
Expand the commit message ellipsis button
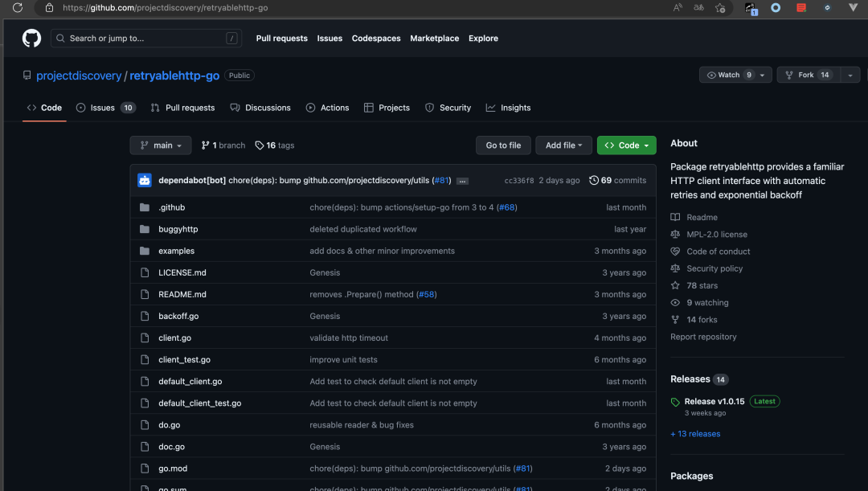(x=462, y=181)
